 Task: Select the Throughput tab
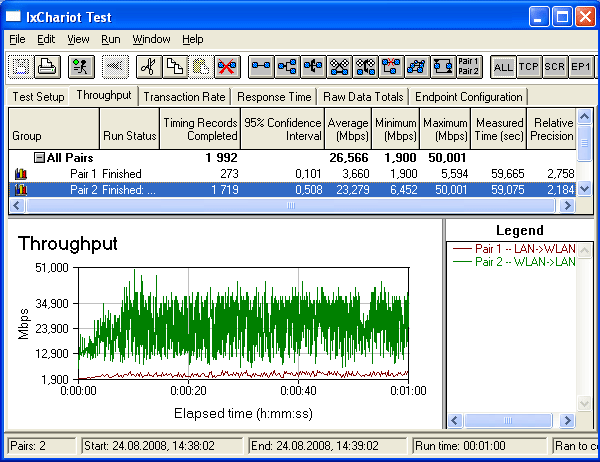104,95
